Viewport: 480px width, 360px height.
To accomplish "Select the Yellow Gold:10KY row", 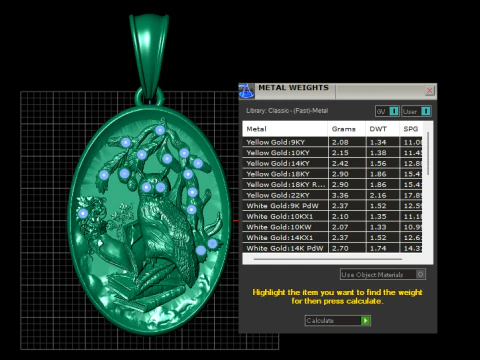I will point(332,153).
